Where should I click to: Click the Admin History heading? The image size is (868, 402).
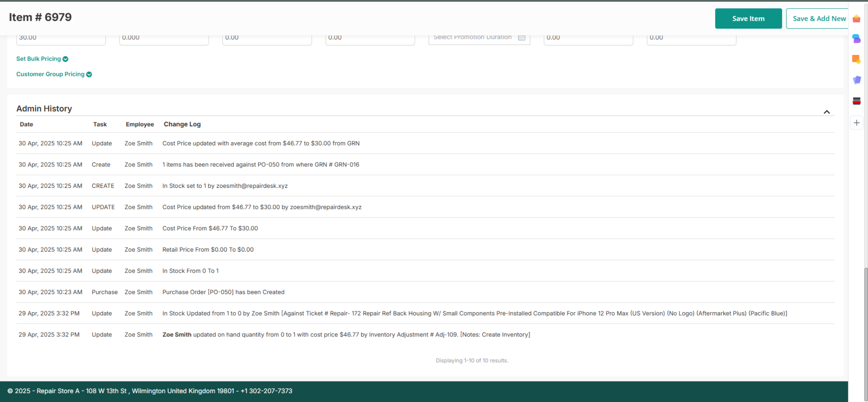pos(44,109)
